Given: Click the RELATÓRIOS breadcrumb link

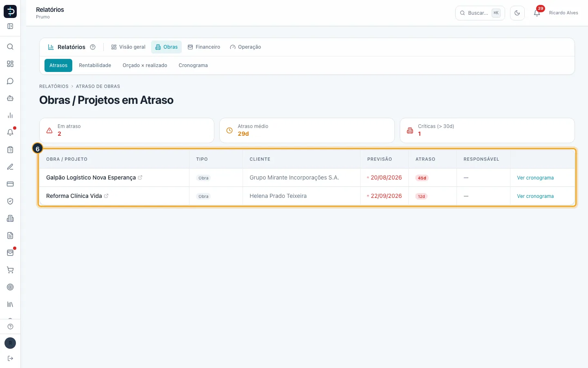Looking at the screenshot, I should pyautogui.click(x=54, y=86).
